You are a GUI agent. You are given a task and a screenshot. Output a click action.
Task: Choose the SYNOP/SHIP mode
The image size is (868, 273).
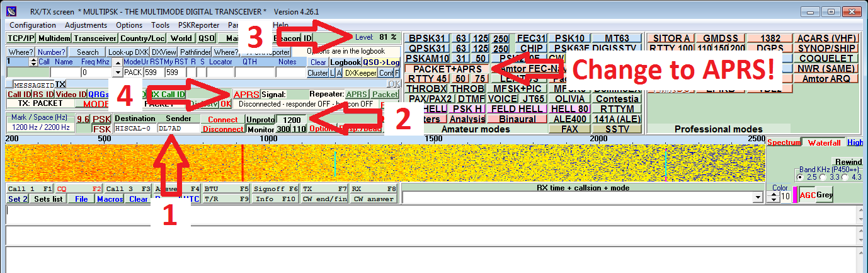[826, 49]
